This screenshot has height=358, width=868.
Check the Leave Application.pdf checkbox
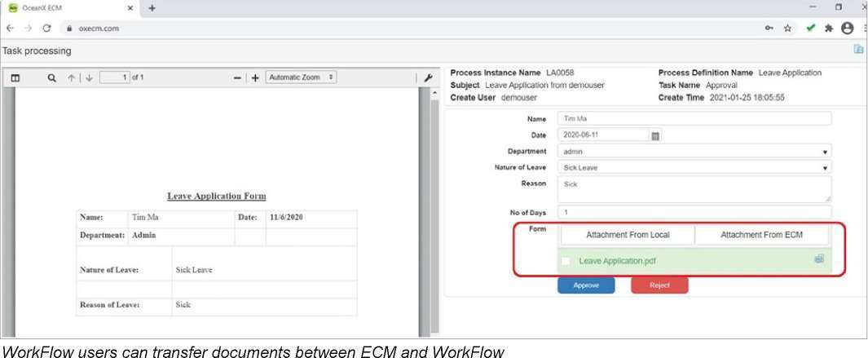point(566,261)
